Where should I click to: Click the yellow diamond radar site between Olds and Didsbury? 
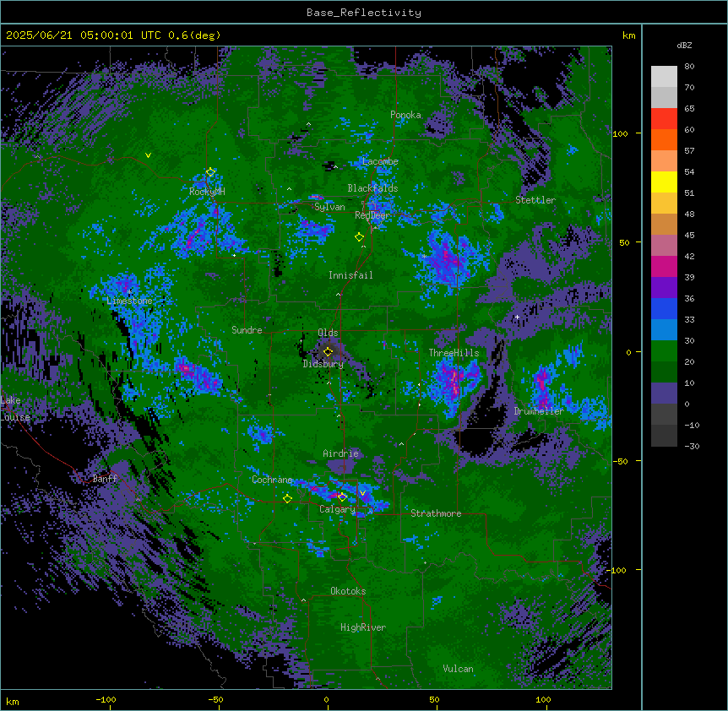tap(328, 352)
